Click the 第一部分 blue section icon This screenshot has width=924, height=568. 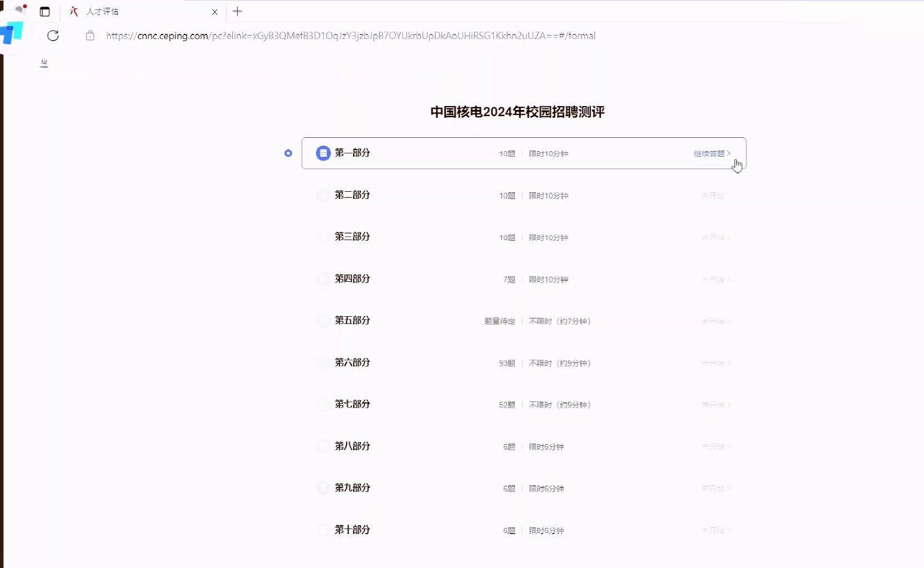coord(323,153)
